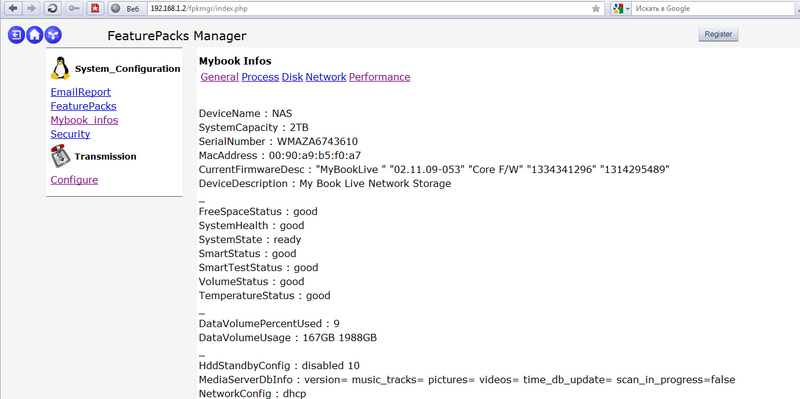Focus the 'Искать в Google' search field

tap(714, 9)
